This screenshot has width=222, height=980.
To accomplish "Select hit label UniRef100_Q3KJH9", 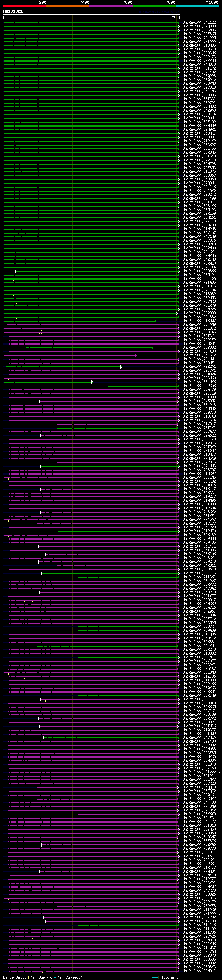I will click(x=199, y=695).
